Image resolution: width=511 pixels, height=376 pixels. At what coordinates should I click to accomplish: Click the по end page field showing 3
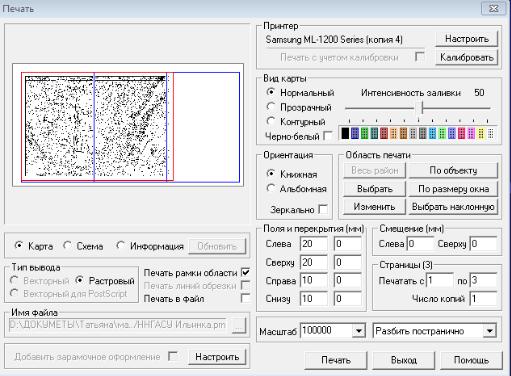(483, 281)
